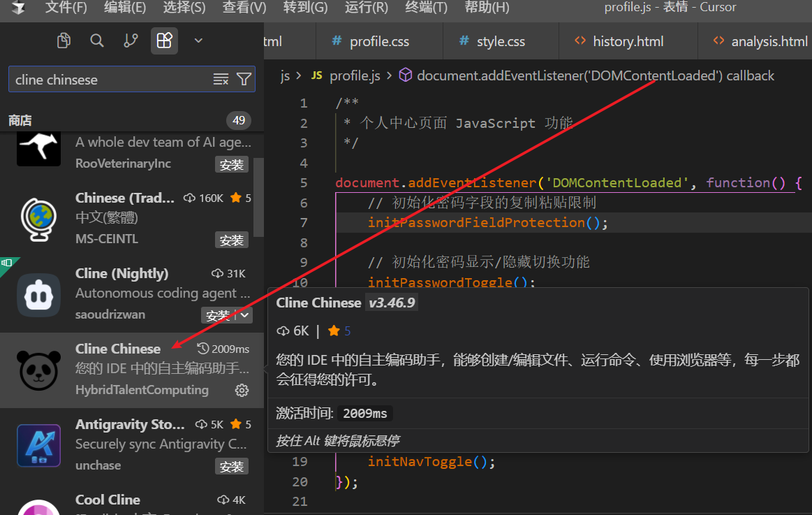Viewport: 812px width, 515px height.
Task: Open the 文件(F) menu
Action: [66, 8]
